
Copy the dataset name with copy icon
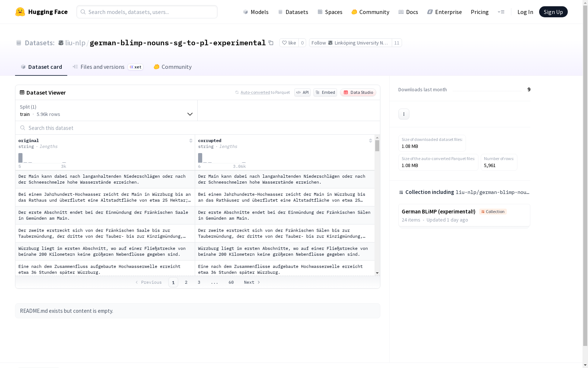pyautogui.click(x=271, y=43)
